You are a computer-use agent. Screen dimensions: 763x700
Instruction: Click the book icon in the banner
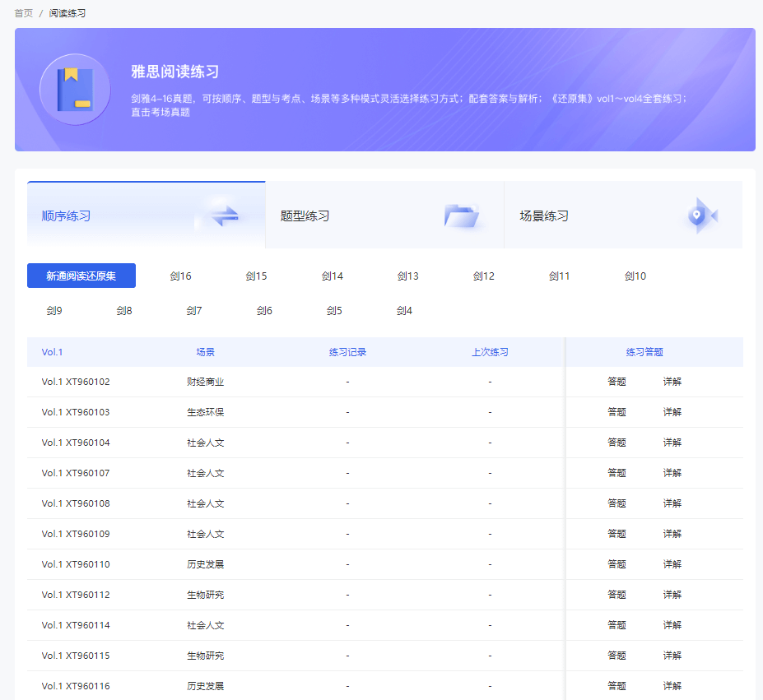tap(75, 90)
